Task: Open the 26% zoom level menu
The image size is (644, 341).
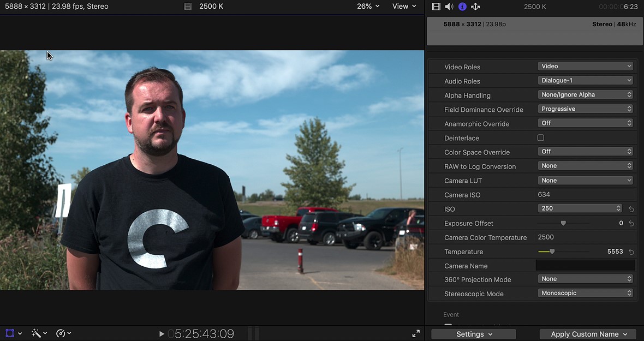Action: (368, 7)
